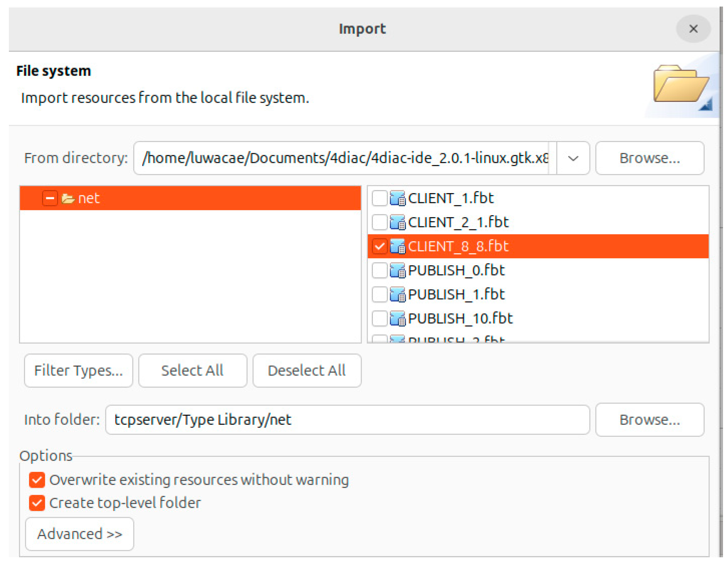The width and height of the screenshot is (728, 565).
Task: Check the CLIENT_1.fbt checkbox
Action: coord(379,198)
